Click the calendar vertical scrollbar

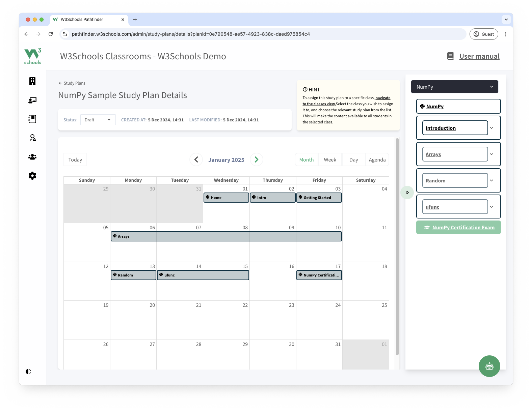click(397, 246)
